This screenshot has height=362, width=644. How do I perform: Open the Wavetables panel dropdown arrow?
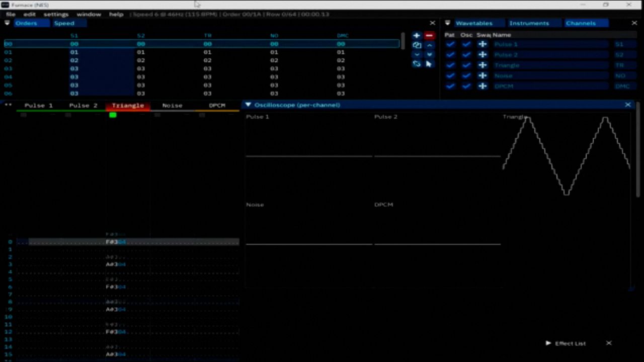[x=447, y=23]
